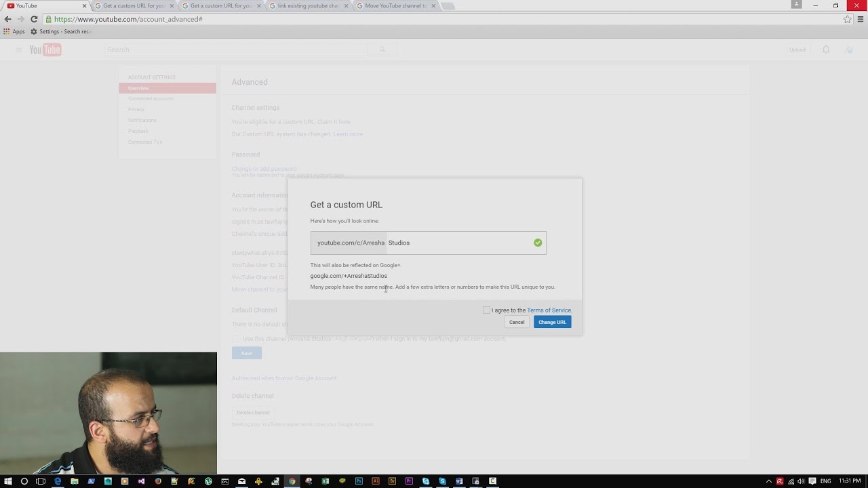Open the volume speaker tray icon
Screen dimensions: 868x488
tap(801, 481)
